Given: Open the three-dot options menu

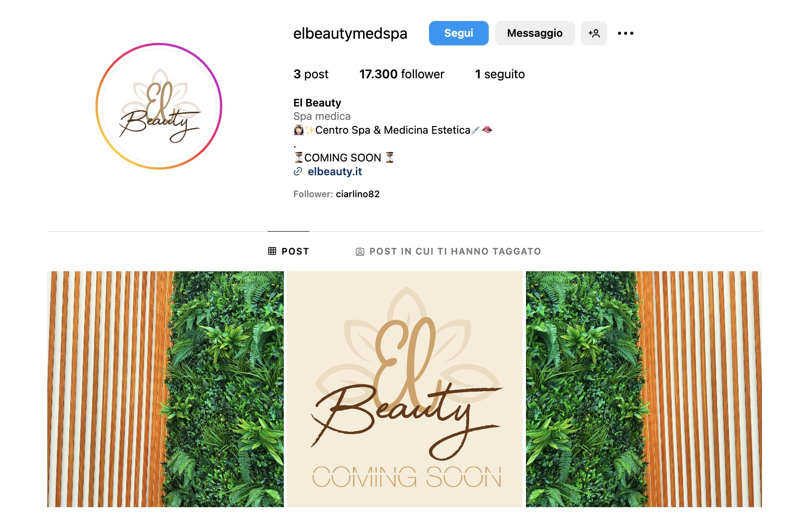Looking at the screenshot, I should (625, 33).
